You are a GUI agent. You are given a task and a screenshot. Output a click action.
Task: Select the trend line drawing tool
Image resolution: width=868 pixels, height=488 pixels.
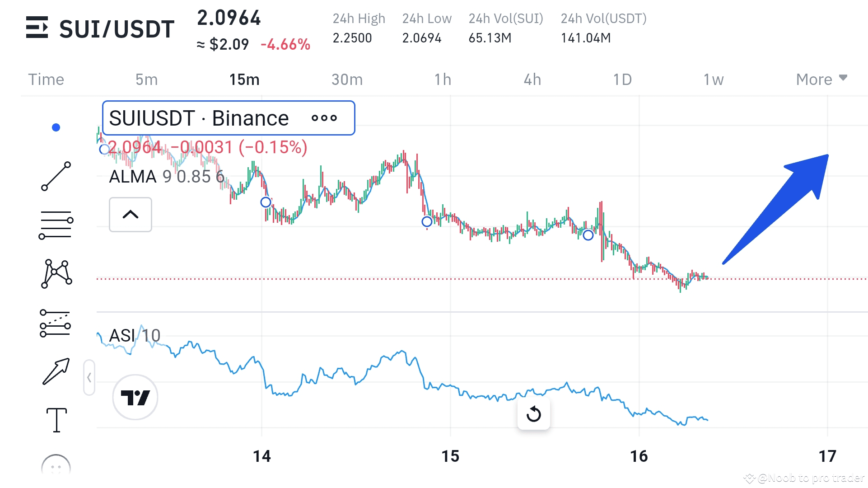56,176
